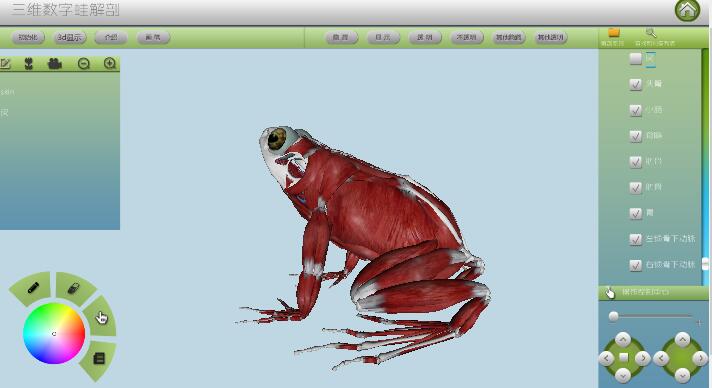Tick the empty checkbox heading the organ list
The image size is (712, 388).
(635, 58)
